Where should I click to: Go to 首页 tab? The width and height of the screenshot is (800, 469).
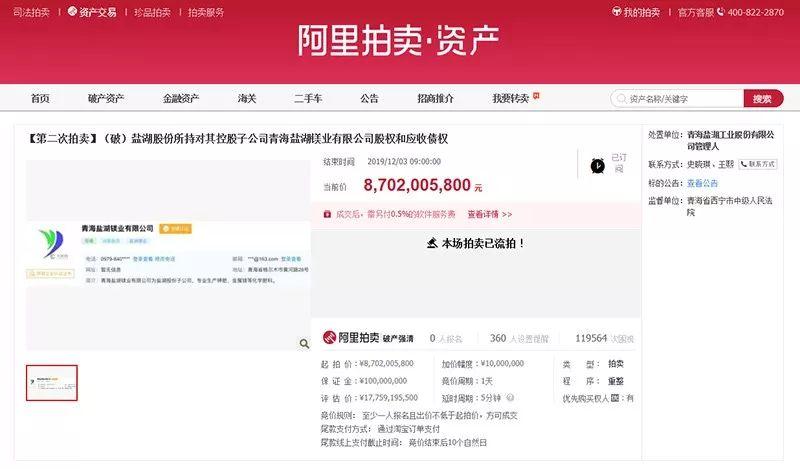tap(40, 98)
